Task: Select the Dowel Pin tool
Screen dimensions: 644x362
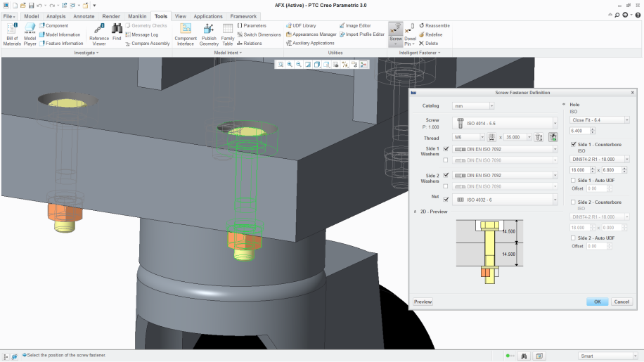Action: [x=410, y=34]
